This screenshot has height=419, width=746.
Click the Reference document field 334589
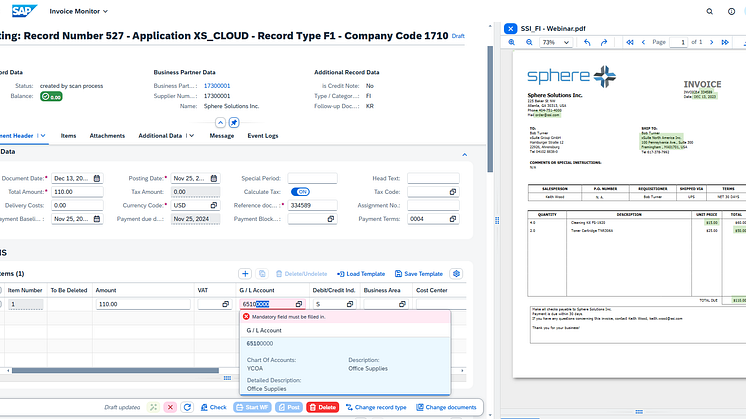(x=312, y=205)
